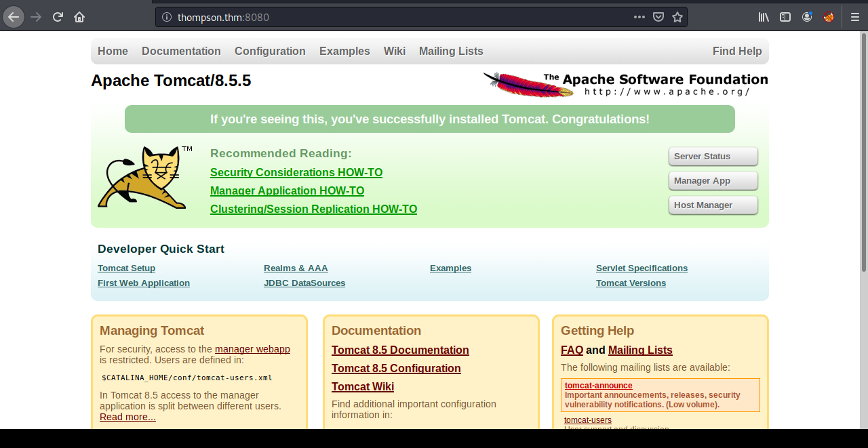Viewport: 868px width, 448px height.
Task: Reload the current page
Action: (58, 17)
